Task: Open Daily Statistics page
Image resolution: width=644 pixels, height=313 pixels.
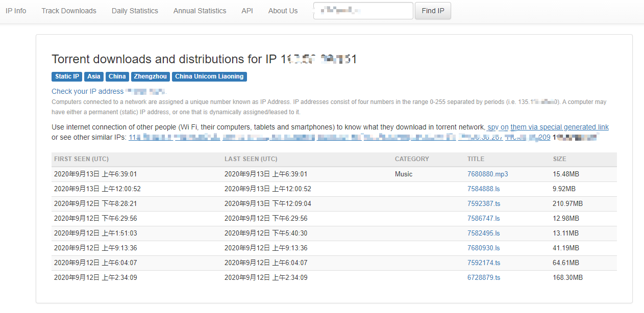Action: tap(135, 11)
